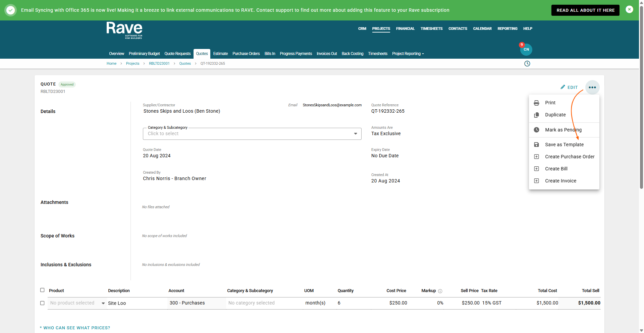Click the EDIT button
Screen dimensions: 644x333
(x=569, y=88)
